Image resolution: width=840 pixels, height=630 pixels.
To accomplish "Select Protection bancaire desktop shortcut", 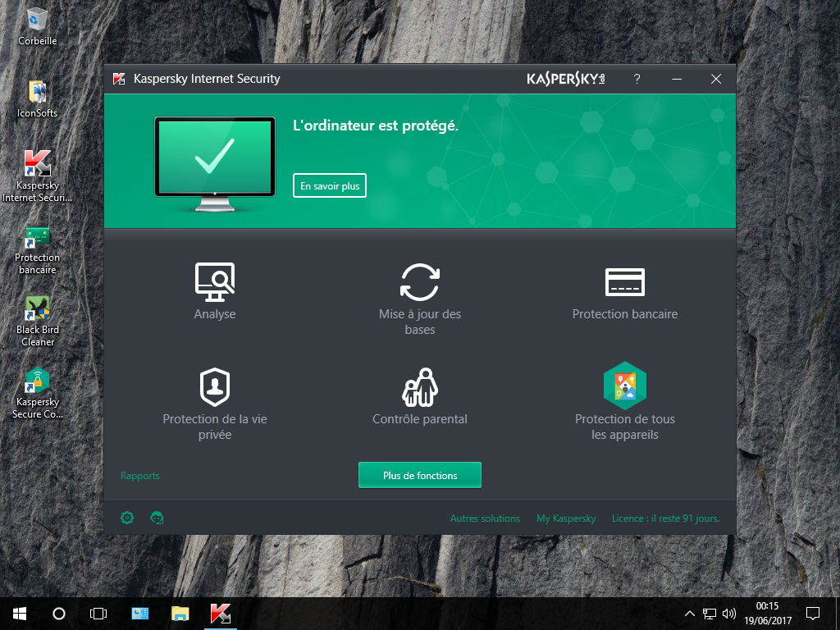I will pyautogui.click(x=38, y=251).
